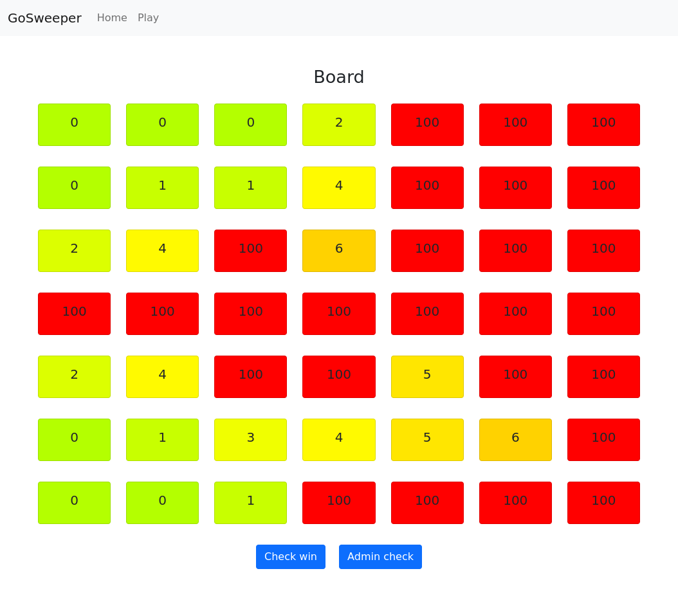
Task: Click the 1 tile in the bottom row
Action: (250, 503)
